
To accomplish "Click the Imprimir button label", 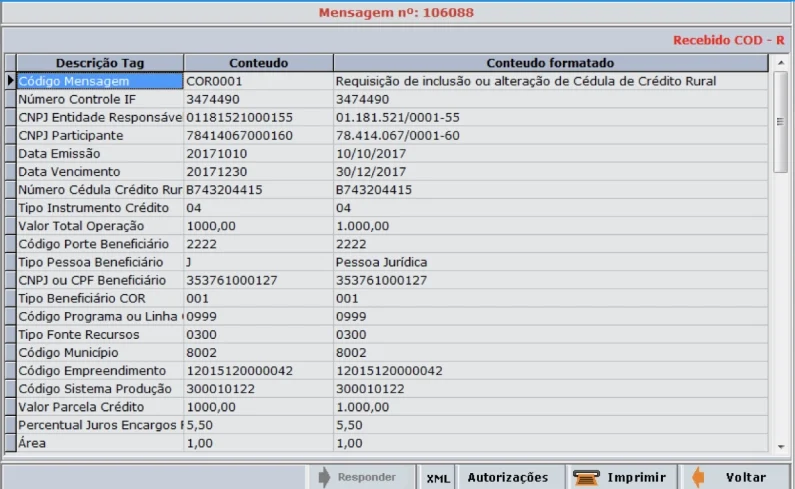I will click(x=636, y=478).
